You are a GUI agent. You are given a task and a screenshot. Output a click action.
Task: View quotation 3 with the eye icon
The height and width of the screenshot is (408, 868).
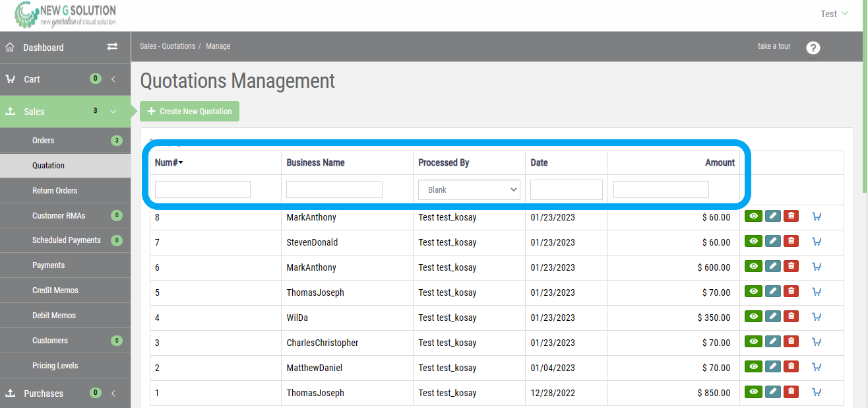coord(753,342)
